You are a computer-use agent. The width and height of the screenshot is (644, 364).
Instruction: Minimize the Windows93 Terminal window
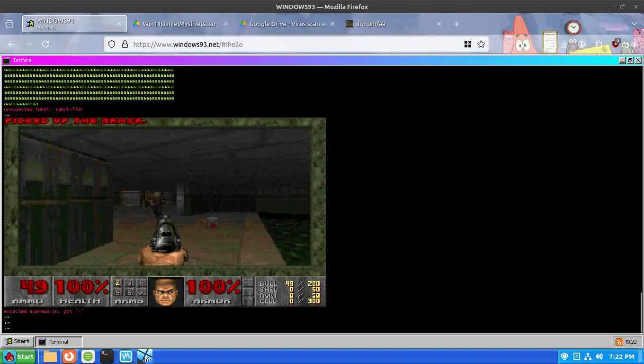[x=622, y=60]
